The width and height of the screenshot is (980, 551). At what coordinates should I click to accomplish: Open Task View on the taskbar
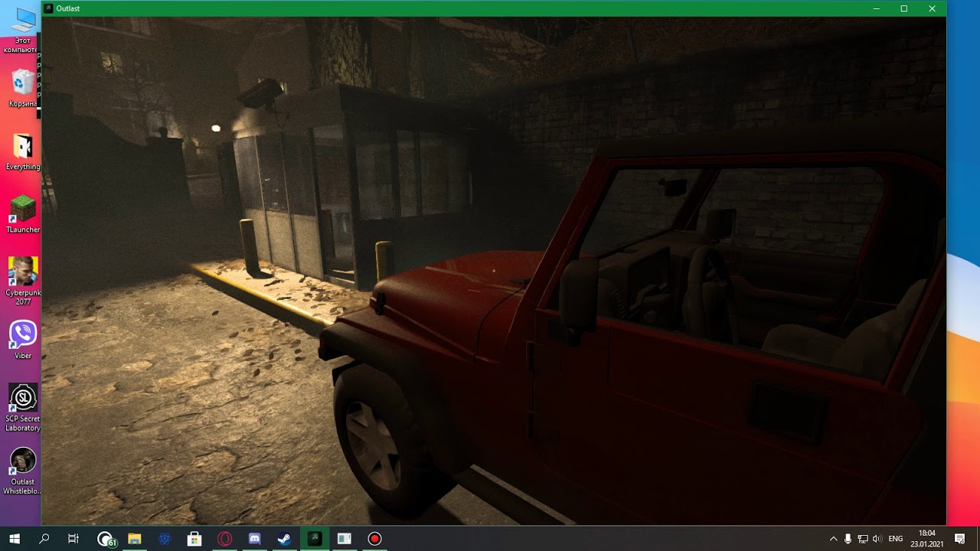(x=73, y=539)
